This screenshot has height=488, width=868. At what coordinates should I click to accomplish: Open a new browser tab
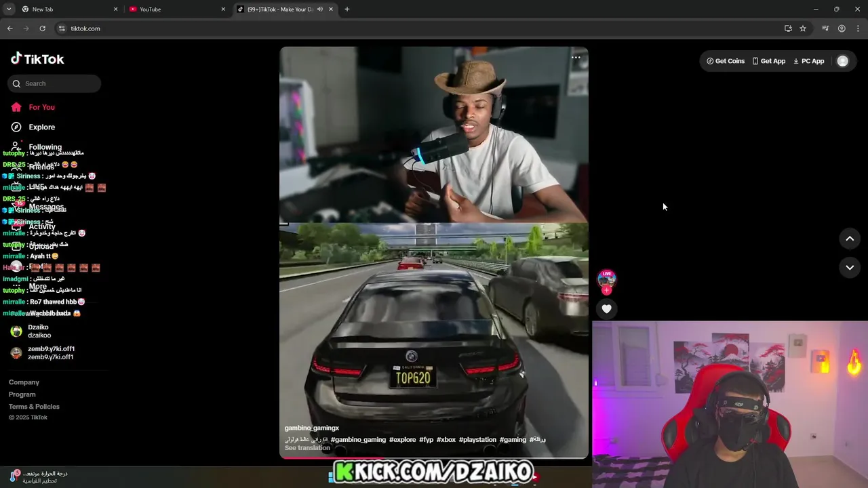(x=347, y=9)
